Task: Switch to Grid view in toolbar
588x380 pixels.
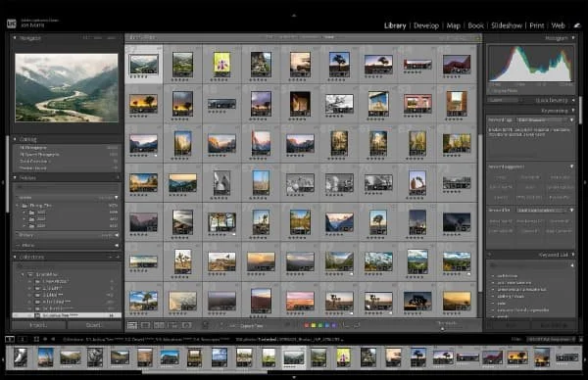Action: [132, 325]
